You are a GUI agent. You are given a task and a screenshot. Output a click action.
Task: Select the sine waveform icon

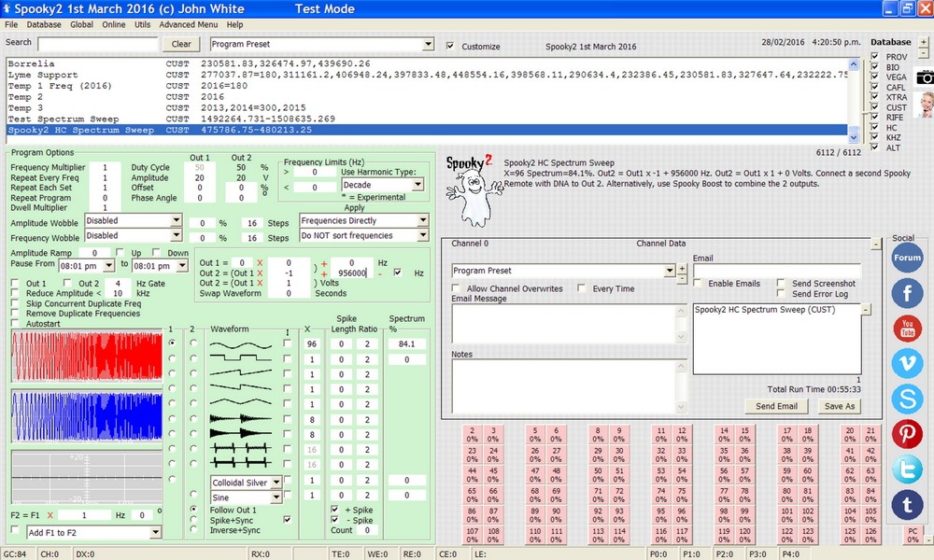click(x=240, y=344)
